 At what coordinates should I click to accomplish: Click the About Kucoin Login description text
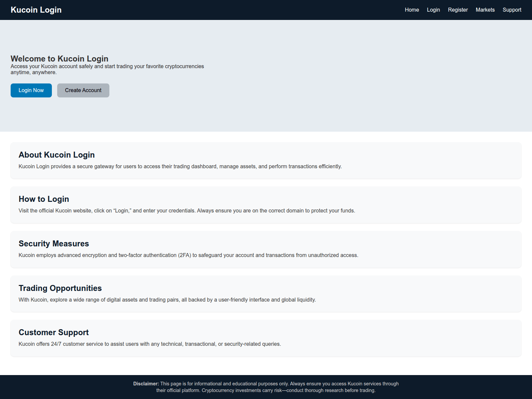[180, 166]
